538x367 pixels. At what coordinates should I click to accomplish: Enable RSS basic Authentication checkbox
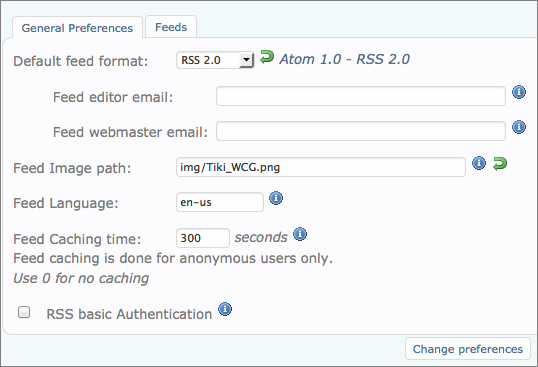click(x=24, y=312)
